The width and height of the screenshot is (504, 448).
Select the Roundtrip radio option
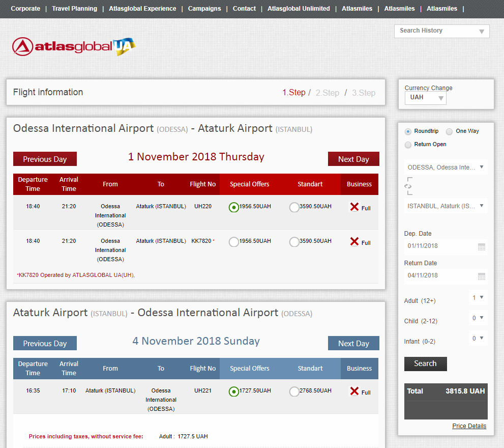click(408, 131)
